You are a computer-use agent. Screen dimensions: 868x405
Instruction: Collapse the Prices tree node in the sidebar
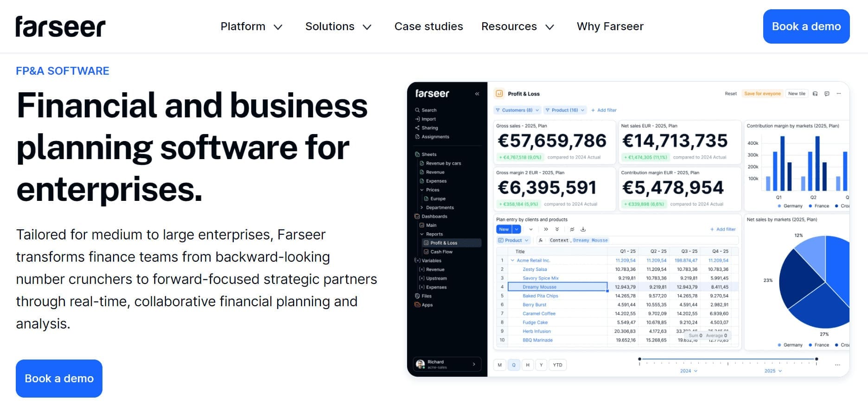coord(422,190)
